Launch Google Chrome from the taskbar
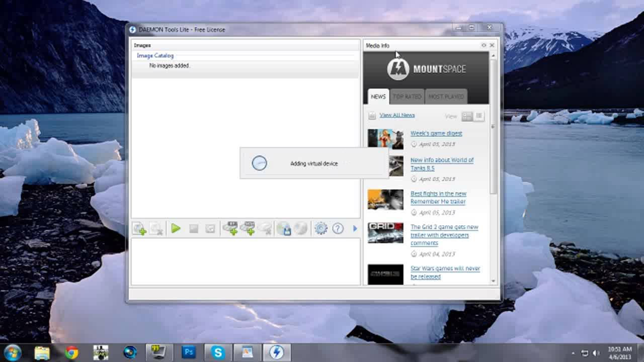Screen dimensions: 644x362 [x=71, y=352]
